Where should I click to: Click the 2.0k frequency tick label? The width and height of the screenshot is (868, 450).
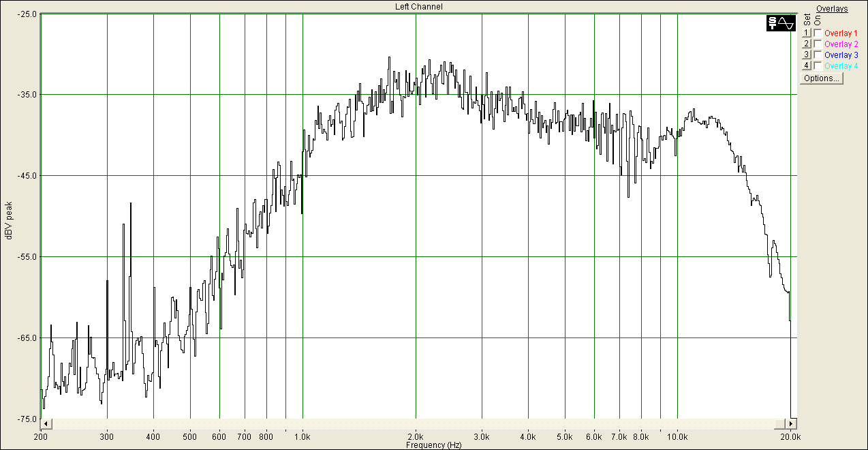coord(416,436)
